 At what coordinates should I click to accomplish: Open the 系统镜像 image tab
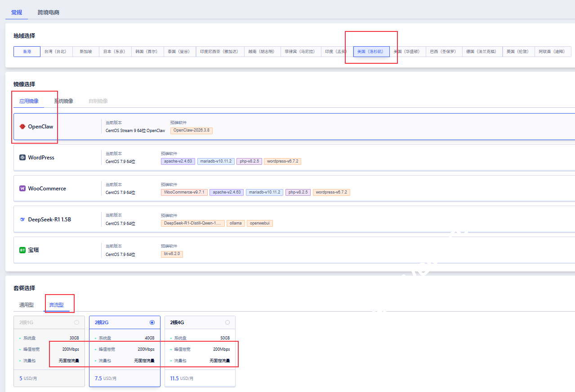pyautogui.click(x=63, y=101)
